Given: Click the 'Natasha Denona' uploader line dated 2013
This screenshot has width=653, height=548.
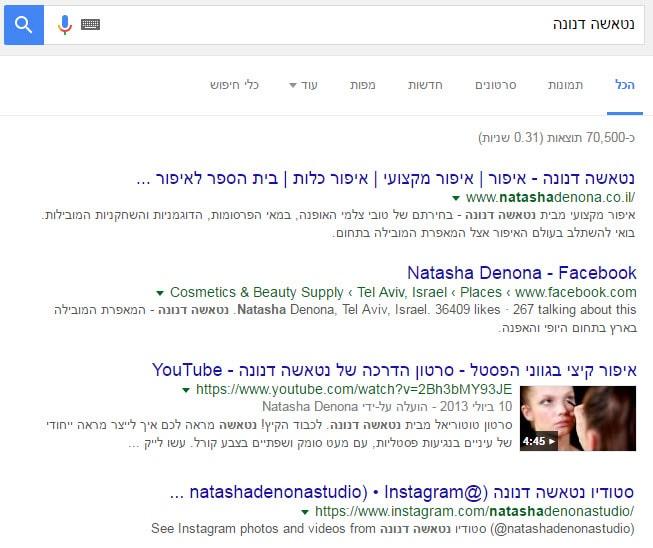Looking at the screenshot, I should coord(387,406).
